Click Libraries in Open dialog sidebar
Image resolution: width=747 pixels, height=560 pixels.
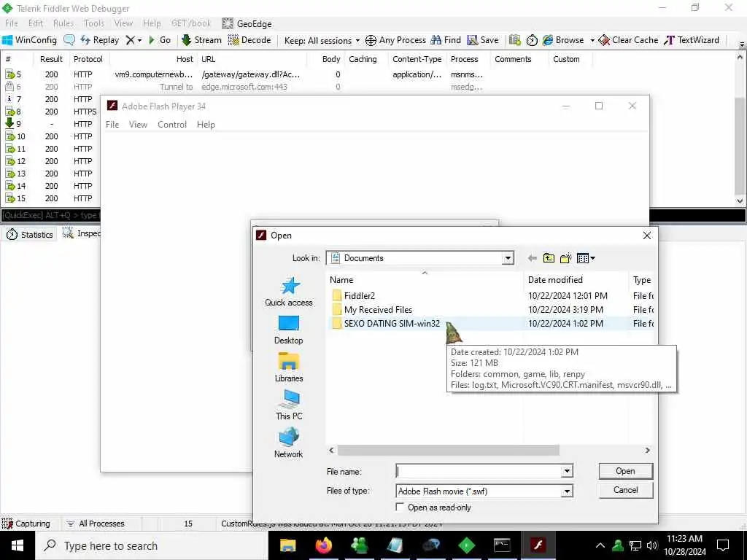[x=289, y=367]
